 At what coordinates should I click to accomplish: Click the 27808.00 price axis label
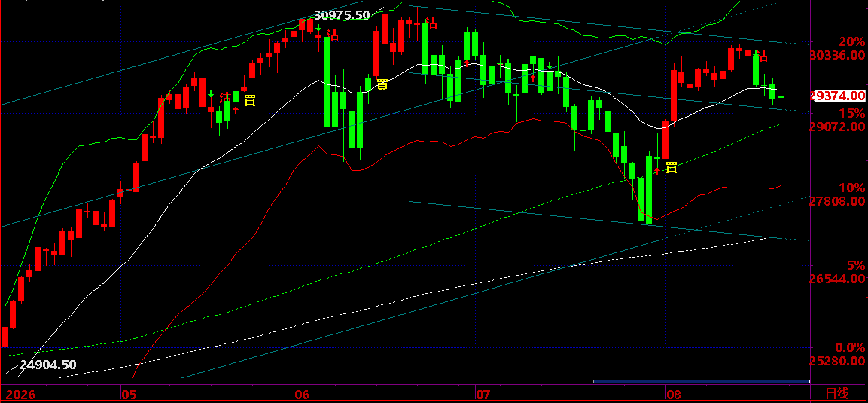click(837, 202)
